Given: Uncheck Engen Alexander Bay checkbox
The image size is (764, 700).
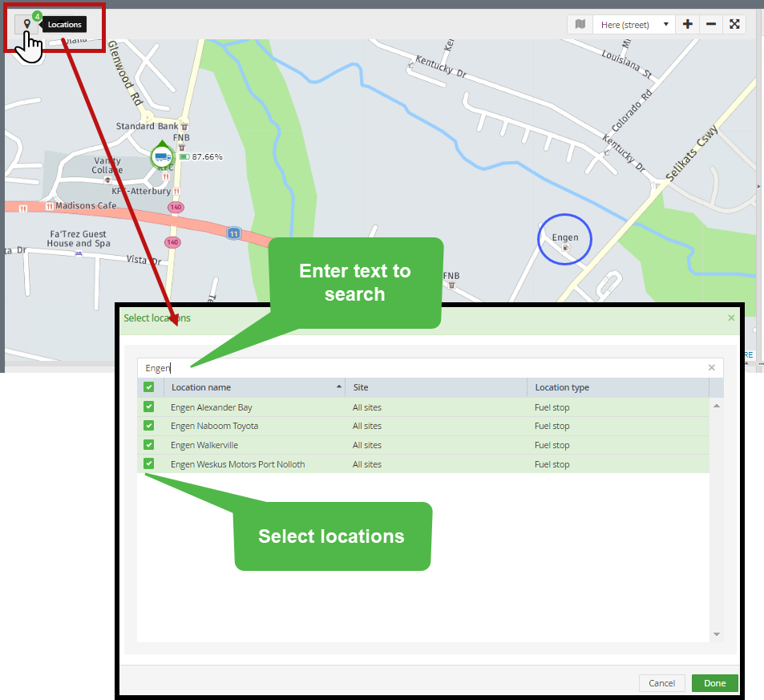Looking at the screenshot, I should 148,407.
